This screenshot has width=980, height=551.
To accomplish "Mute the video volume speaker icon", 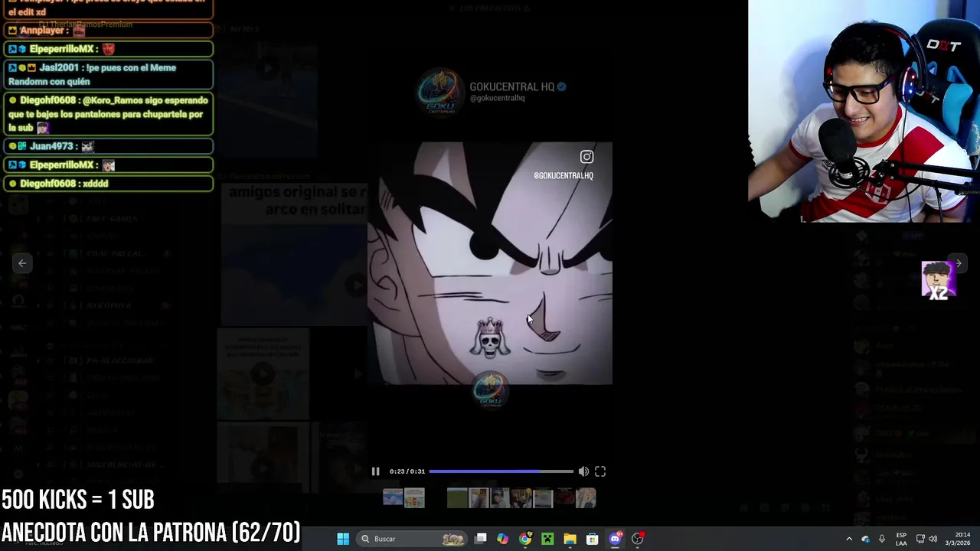I will [583, 471].
